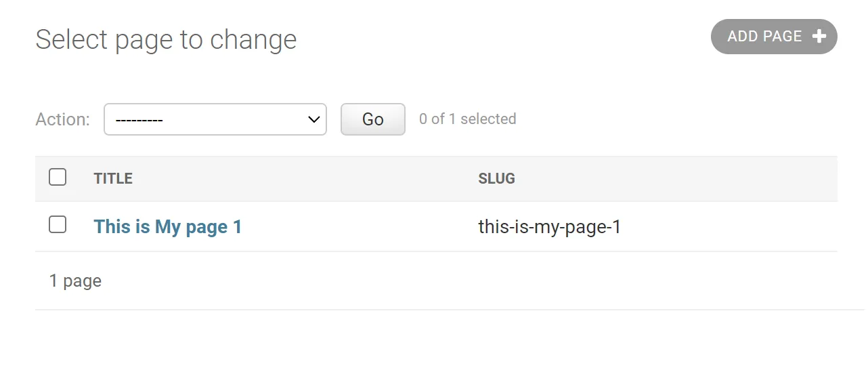Click the number 1 ending the page title
This screenshot has height=389, width=868.
(237, 226)
